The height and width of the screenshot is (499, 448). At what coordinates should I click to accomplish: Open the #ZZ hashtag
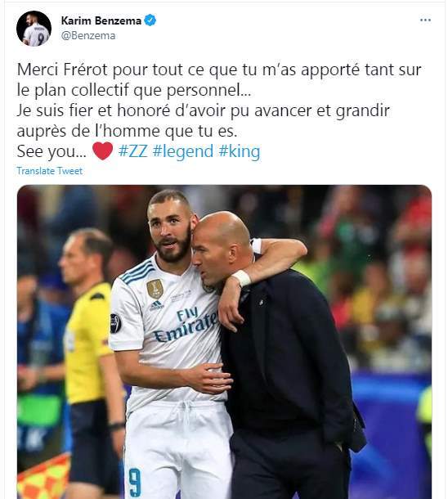click(x=133, y=151)
